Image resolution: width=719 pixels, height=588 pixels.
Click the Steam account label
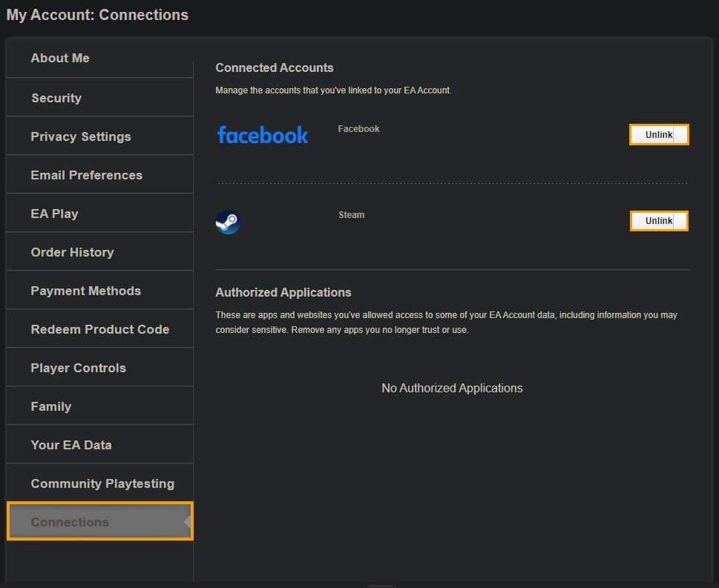352,215
